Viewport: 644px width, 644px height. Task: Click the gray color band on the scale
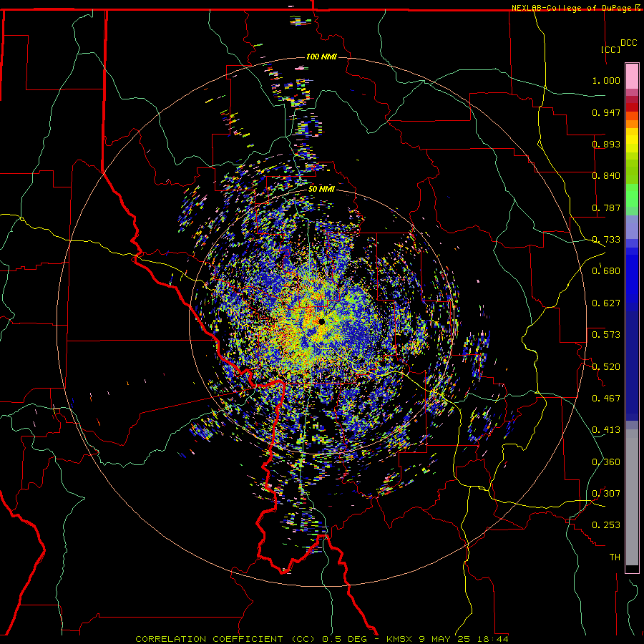point(632,497)
